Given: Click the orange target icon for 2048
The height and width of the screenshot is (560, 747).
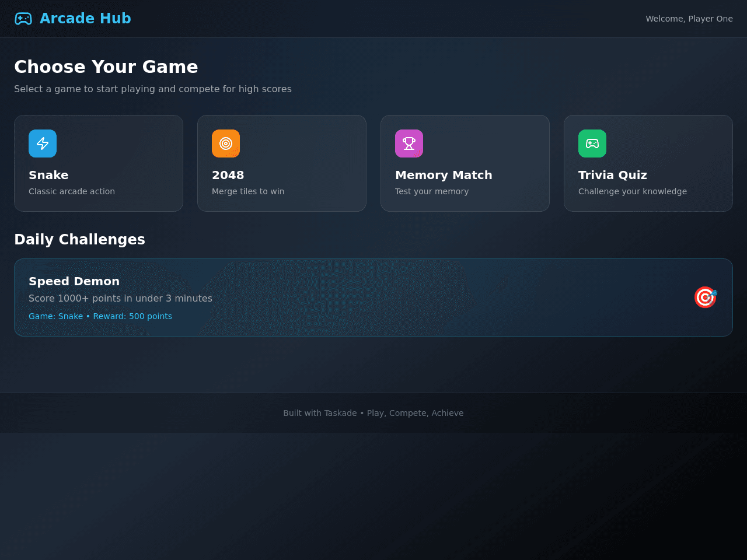Looking at the screenshot, I should (226, 143).
